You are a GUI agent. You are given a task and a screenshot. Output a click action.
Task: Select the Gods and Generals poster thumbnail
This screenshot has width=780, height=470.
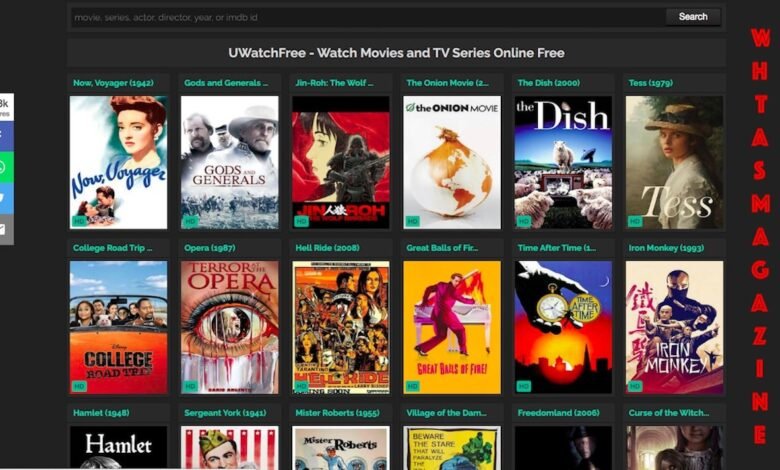click(x=230, y=163)
